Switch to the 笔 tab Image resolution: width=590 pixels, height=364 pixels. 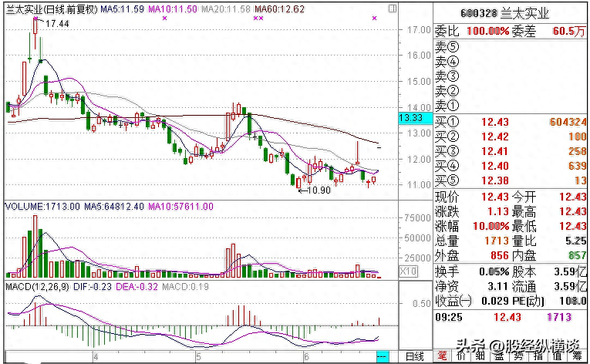point(443,356)
